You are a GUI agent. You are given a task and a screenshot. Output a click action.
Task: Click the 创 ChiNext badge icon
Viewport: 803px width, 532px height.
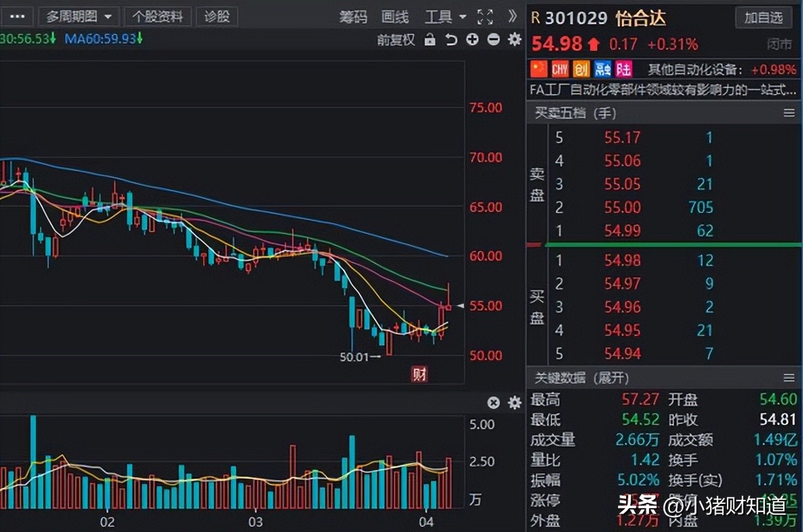pos(582,69)
